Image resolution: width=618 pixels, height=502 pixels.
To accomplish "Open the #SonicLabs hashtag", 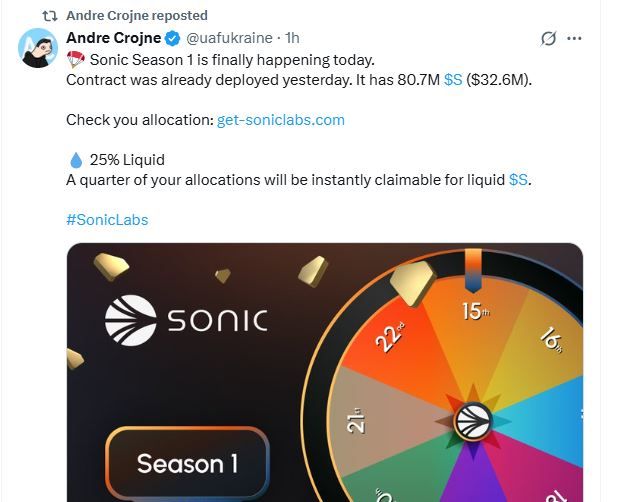I will click(x=107, y=220).
